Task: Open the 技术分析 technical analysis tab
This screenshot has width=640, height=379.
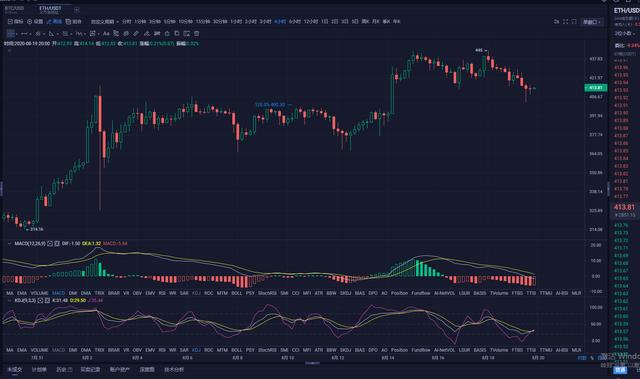Action: coord(174,370)
